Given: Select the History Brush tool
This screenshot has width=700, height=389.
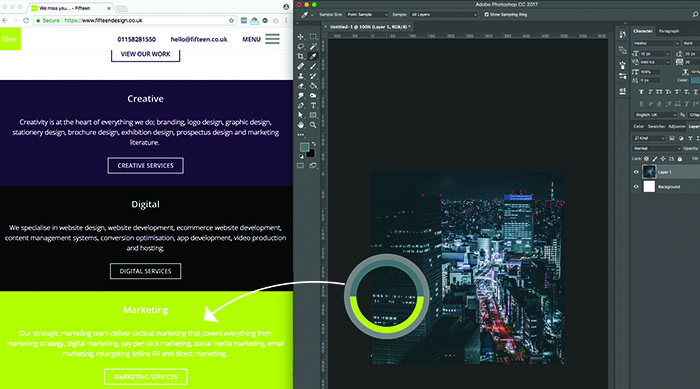Looking at the screenshot, I should coord(313,76).
